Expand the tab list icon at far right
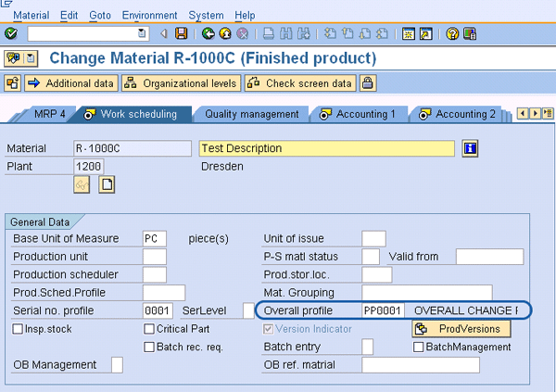556x392 pixels. point(547,114)
